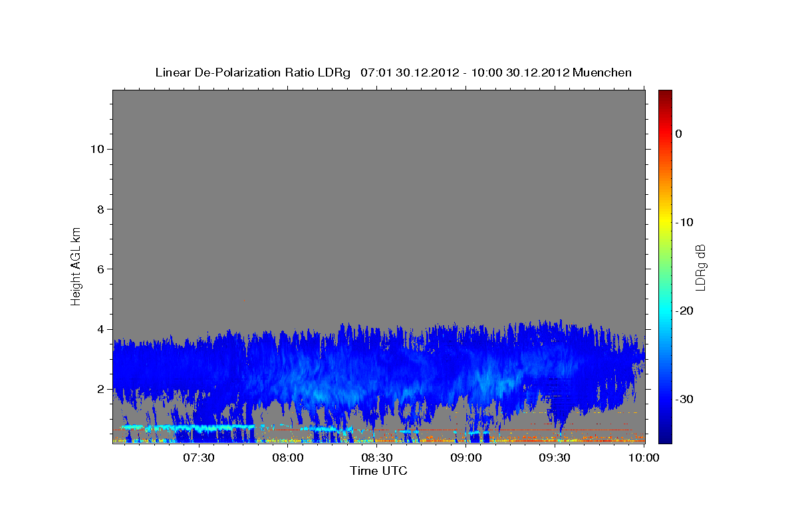The height and width of the screenshot is (532, 798).
Task: Click the height tick label "6"
Action: click(x=99, y=269)
